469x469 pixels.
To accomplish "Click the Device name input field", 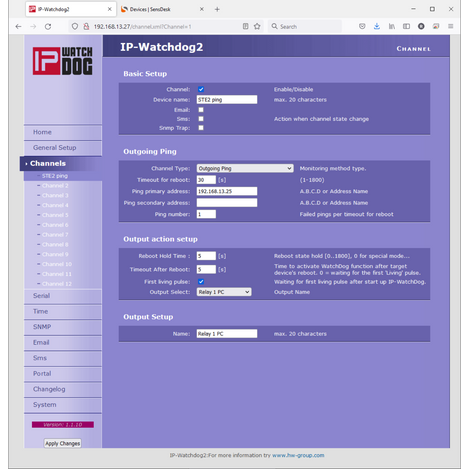I will pyautogui.click(x=227, y=100).
